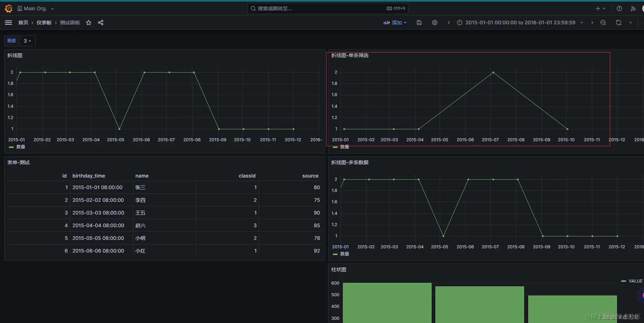644x323 pixels.
Task: Click the save dashboard icon
Action: pyautogui.click(x=419, y=23)
